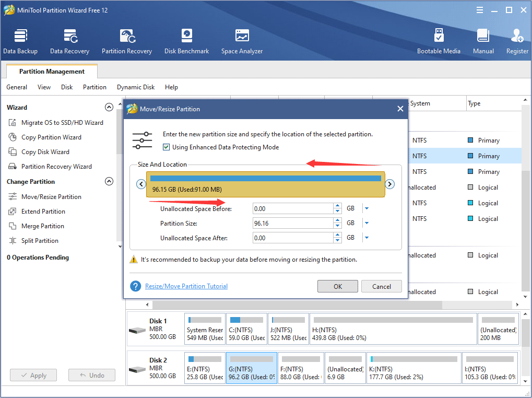The width and height of the screenshot is (532, 398).
Task: Select the C:(NTFS) partition on Disk 1
Action: (246, 329)
